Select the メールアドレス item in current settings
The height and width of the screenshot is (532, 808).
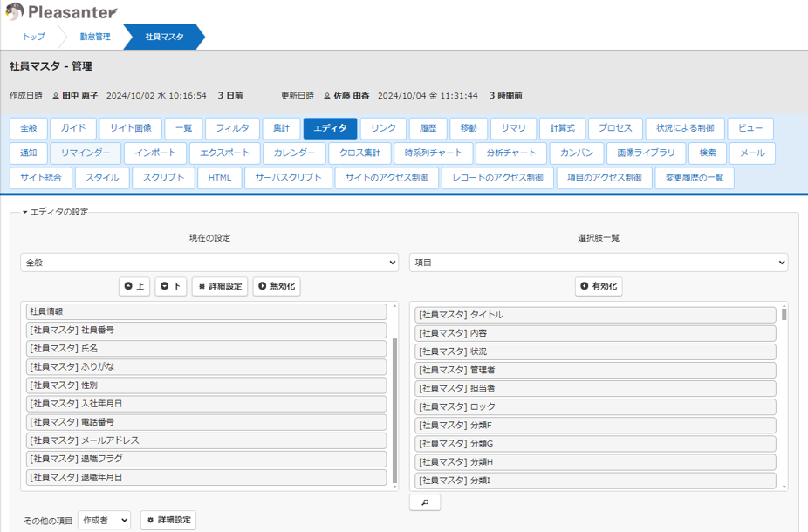point(206,440)
